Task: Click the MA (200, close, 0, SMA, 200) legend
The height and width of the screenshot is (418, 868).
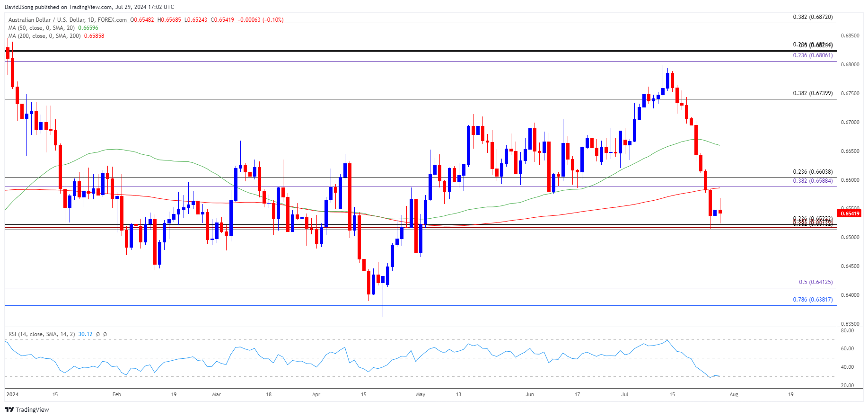Action: [x=44, y=36]
